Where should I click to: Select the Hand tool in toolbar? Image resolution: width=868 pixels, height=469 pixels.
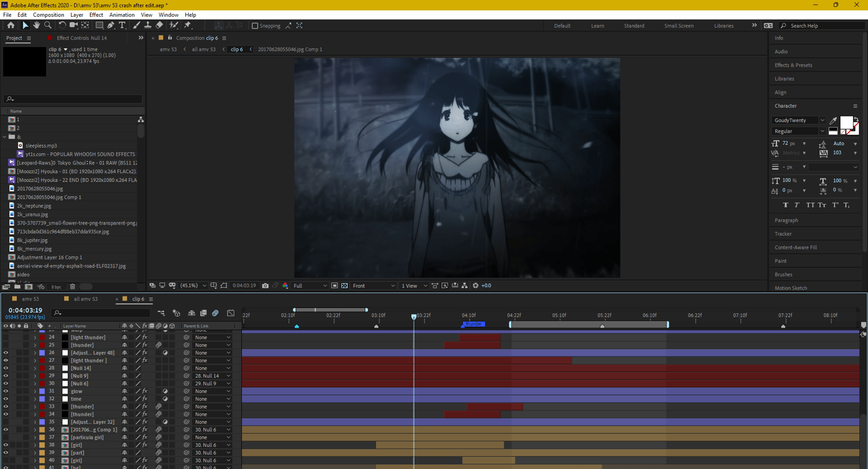tap(36, 25)
